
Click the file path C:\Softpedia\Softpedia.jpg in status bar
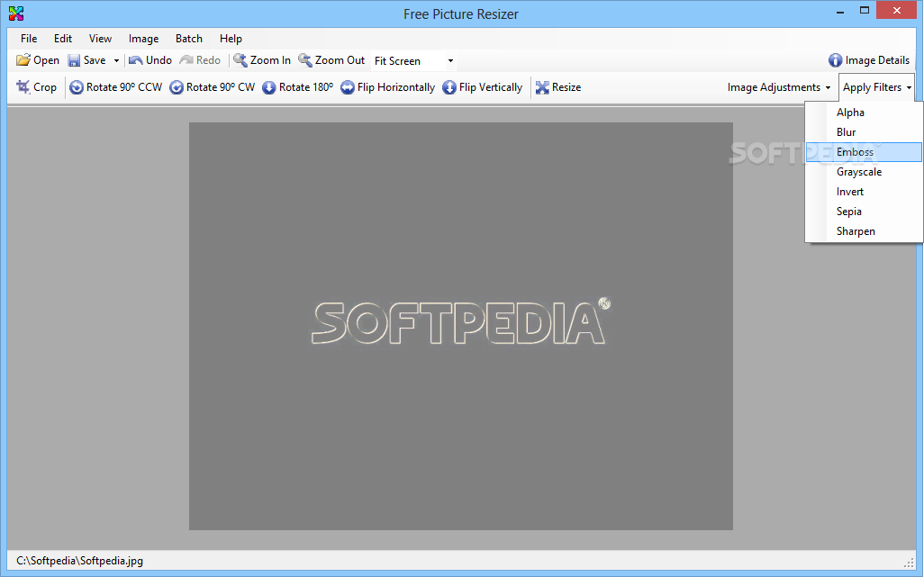pyautogui.click(x=79, y=561)
